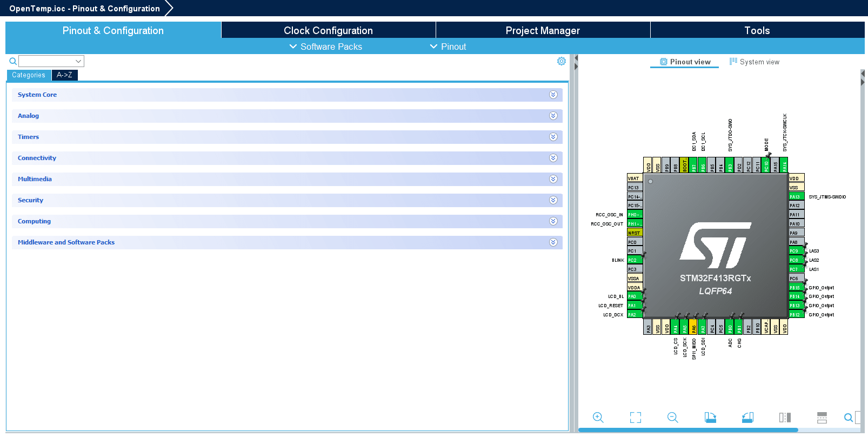Select pin PA1 labeled LCD_RESET
This screenshot has width=868, height=437.
(x=635, y=306)
